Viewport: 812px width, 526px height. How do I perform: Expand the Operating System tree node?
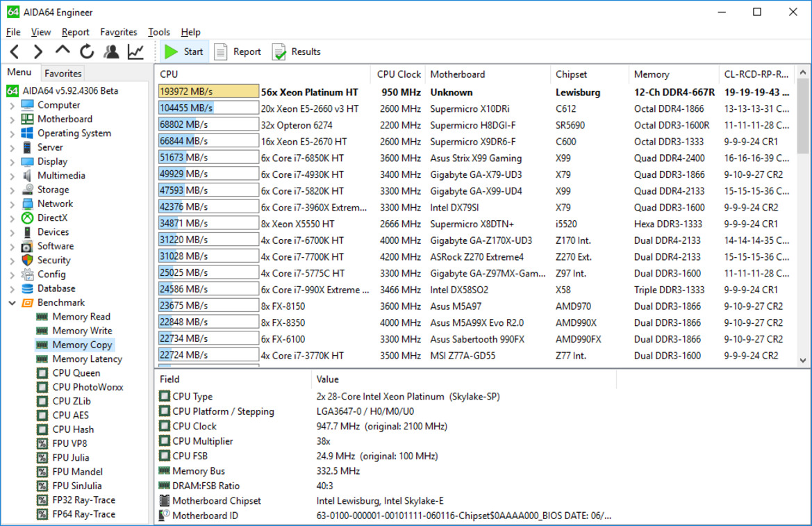pyautogui.click(x=13, y=133)
